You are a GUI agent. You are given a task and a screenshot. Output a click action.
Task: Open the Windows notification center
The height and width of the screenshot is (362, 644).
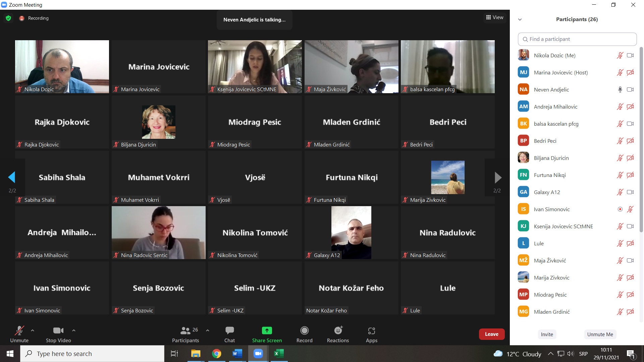pyautogui.click(x=631, y=354)
